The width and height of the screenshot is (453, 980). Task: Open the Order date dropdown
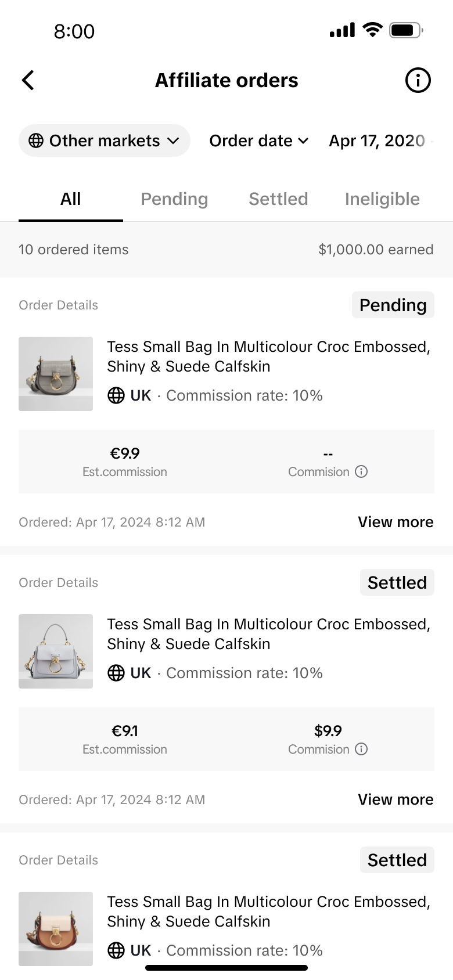click(259, 140)
